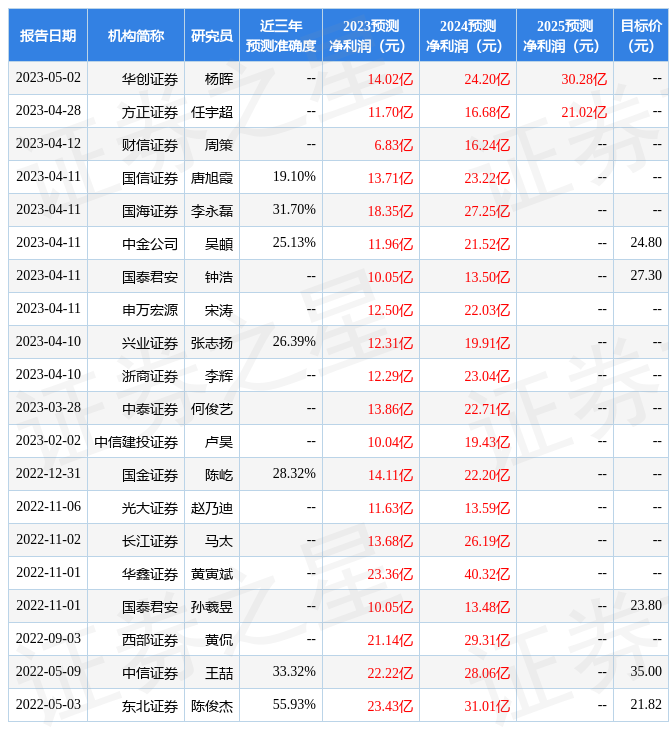Select institution 中金公司

pos(150,244)
